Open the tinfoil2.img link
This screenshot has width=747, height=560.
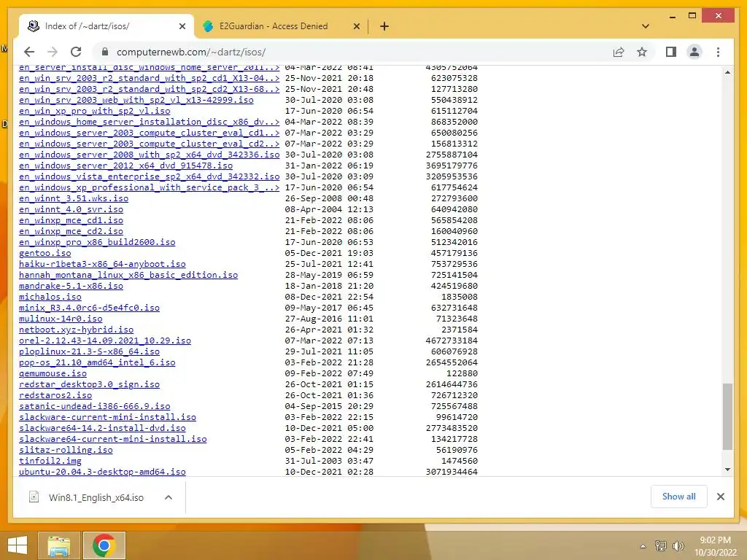(50, 462)
